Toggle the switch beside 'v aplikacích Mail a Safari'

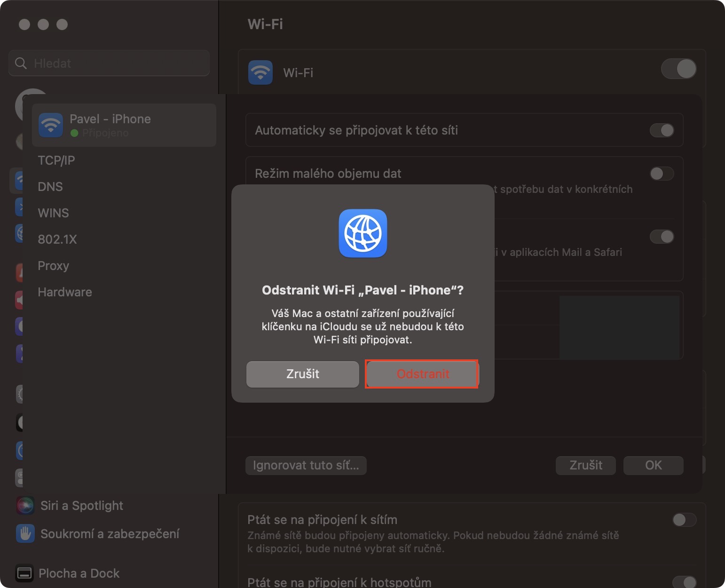tap(662, 237)
